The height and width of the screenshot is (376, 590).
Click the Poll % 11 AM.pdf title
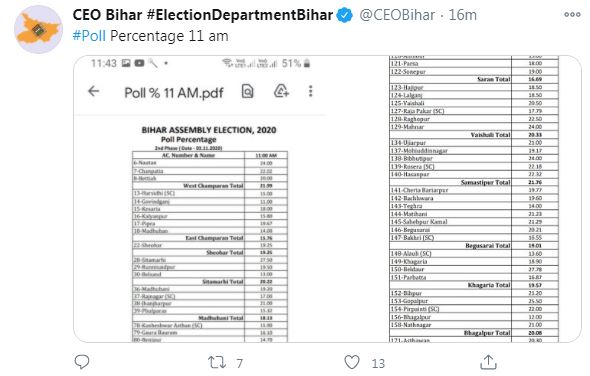tap(174, 93)
